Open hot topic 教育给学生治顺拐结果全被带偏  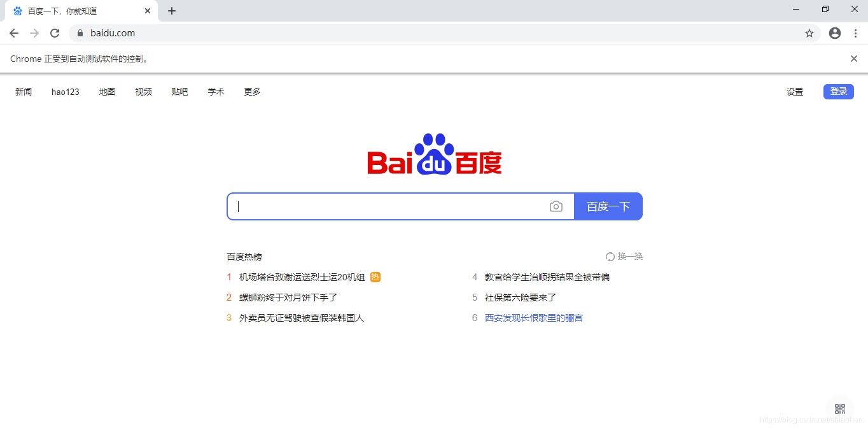pos(547,277)
